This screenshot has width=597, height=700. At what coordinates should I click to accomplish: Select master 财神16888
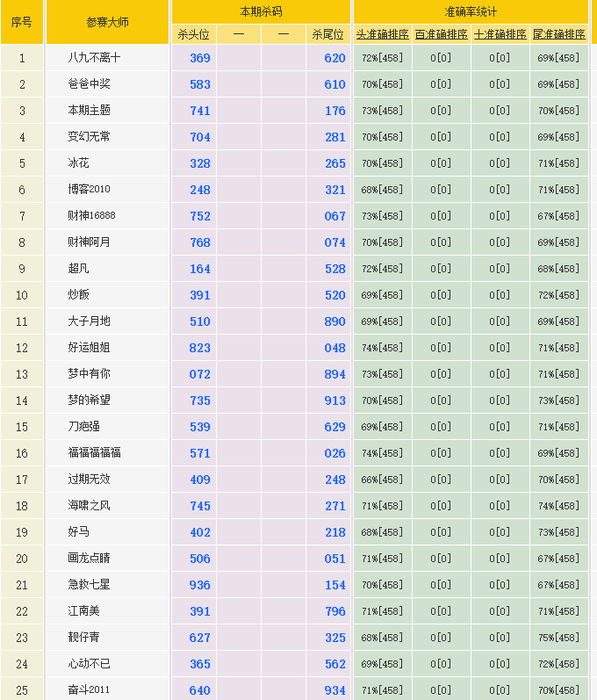(91, 216)
